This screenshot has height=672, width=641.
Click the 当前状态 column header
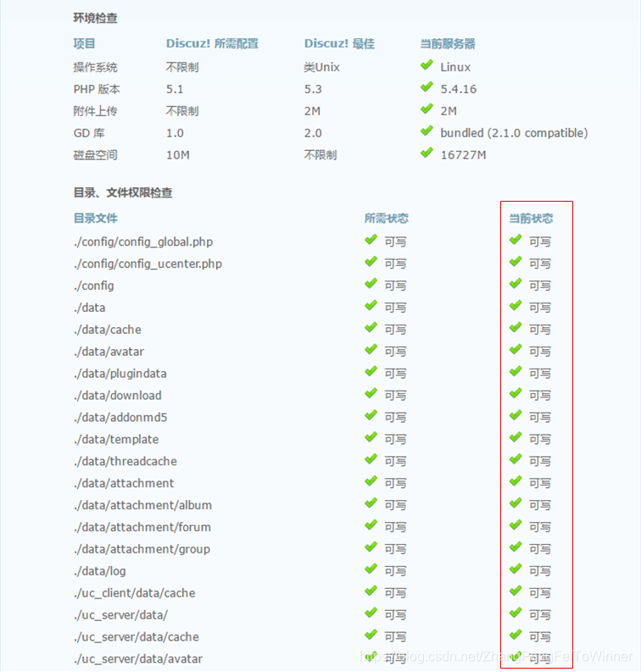[531, 218]
